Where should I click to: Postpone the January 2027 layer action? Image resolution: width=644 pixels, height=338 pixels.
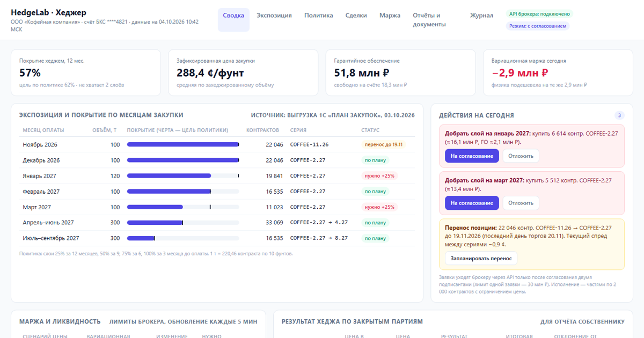coord(521,156)
